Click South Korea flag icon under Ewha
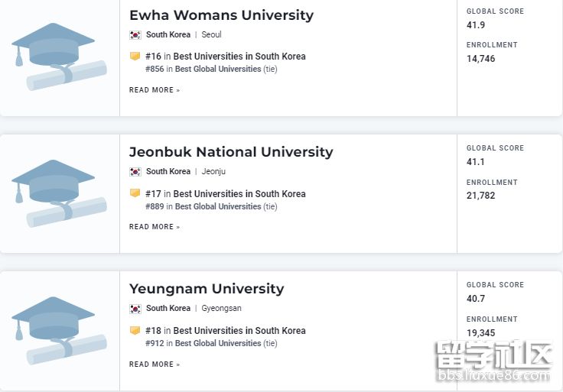Screen dimensions: 563x392 [135, 35]
